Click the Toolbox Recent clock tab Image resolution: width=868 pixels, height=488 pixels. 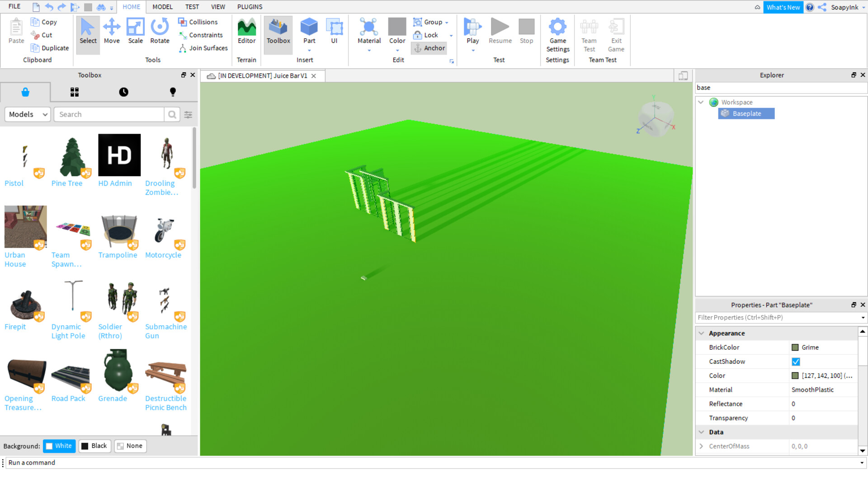click(x=123, y=92)
